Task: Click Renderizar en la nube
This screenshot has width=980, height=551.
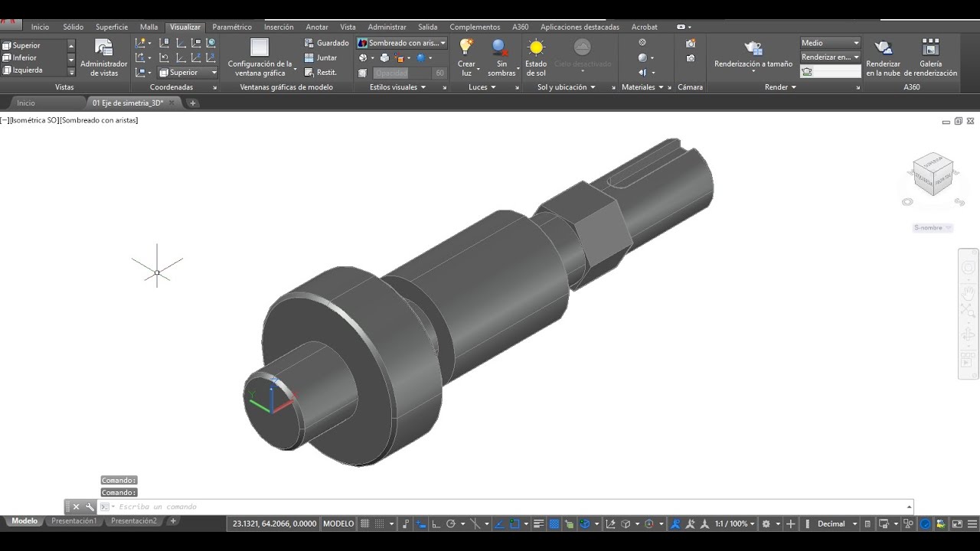Action: [883, 57]
